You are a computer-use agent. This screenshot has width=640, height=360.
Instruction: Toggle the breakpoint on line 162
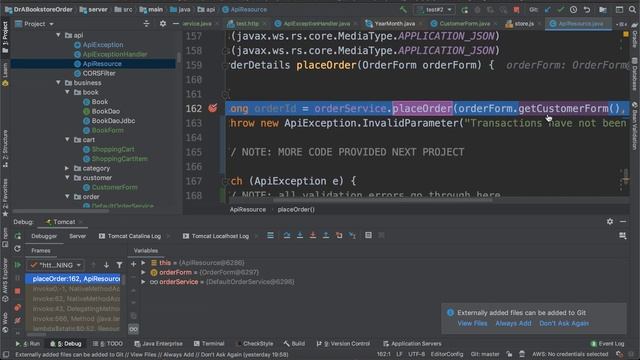pos(213,108)
